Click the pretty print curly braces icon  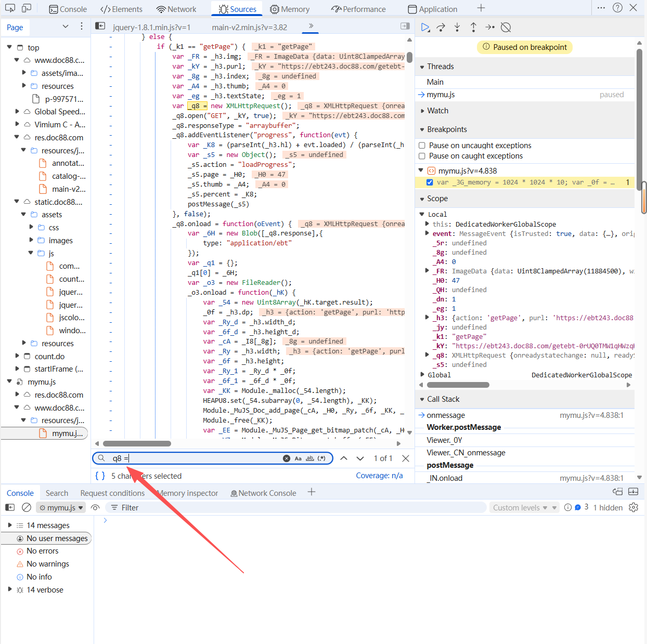100,476
